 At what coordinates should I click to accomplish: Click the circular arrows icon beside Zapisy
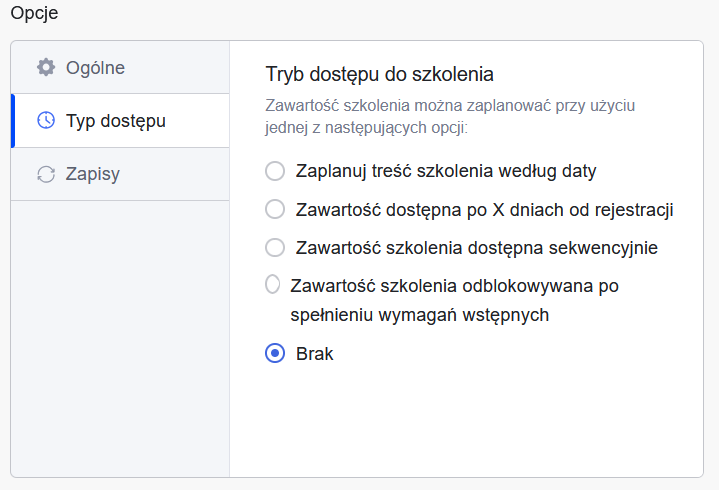[45, 174]
